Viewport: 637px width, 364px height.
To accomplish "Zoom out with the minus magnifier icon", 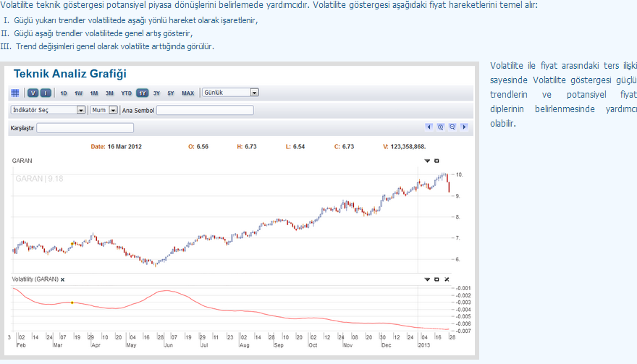I will tap(452, 127).
